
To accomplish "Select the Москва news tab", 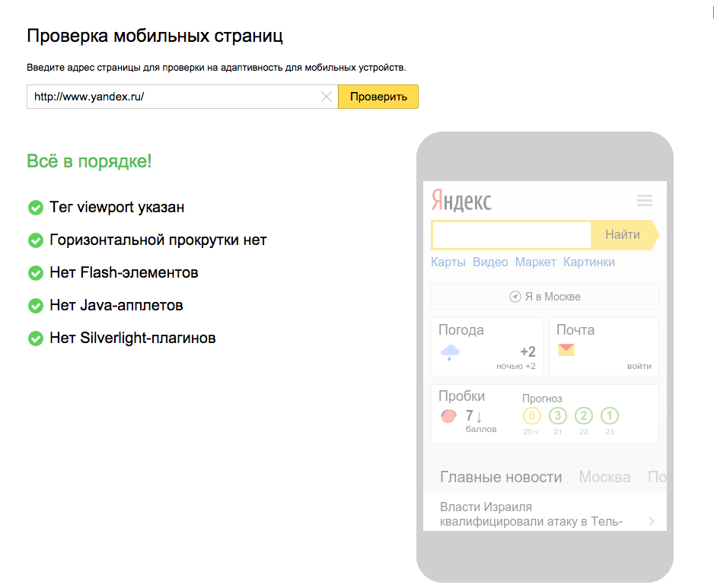I will (604, 477).
